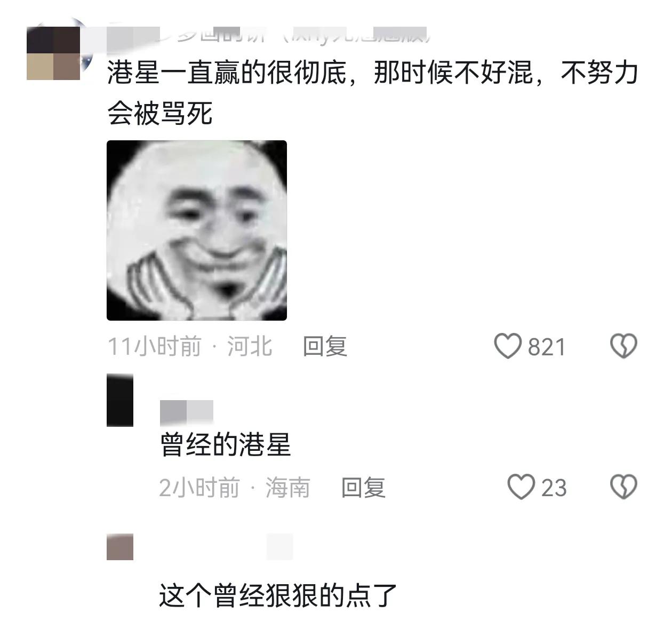Screen dimensions: 672x621
Task: Click 回复 under the 河北 comment
Action: click(325, 346)
